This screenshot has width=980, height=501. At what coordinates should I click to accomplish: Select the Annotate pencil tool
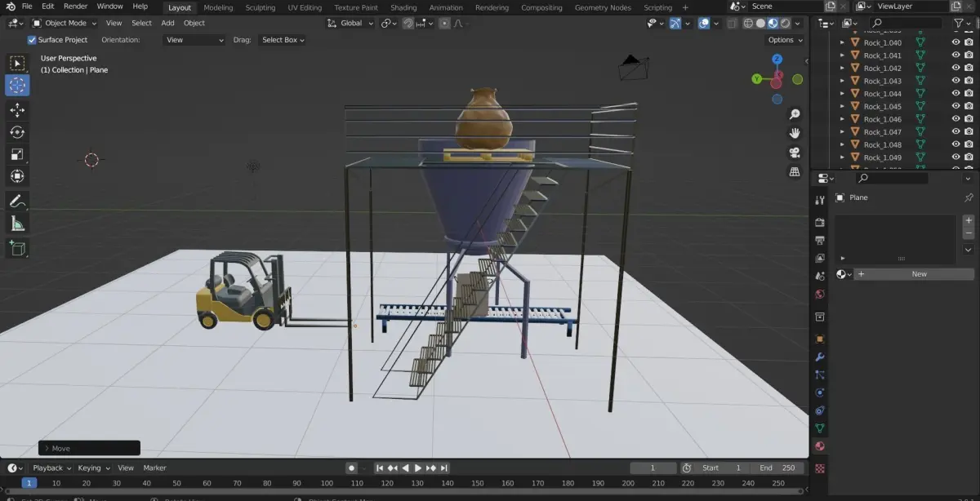click(17, 201)
